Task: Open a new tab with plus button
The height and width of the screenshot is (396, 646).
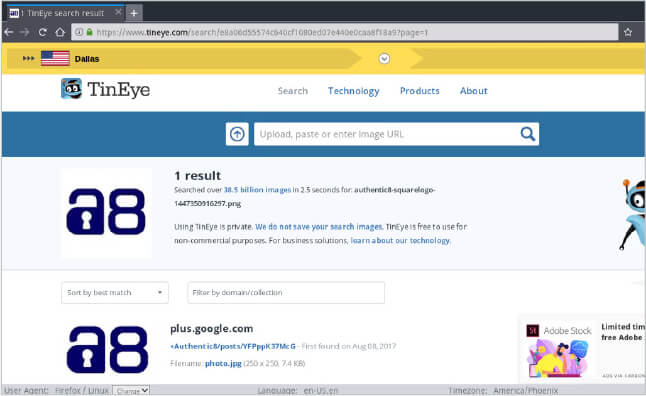Action: (134, 13)
